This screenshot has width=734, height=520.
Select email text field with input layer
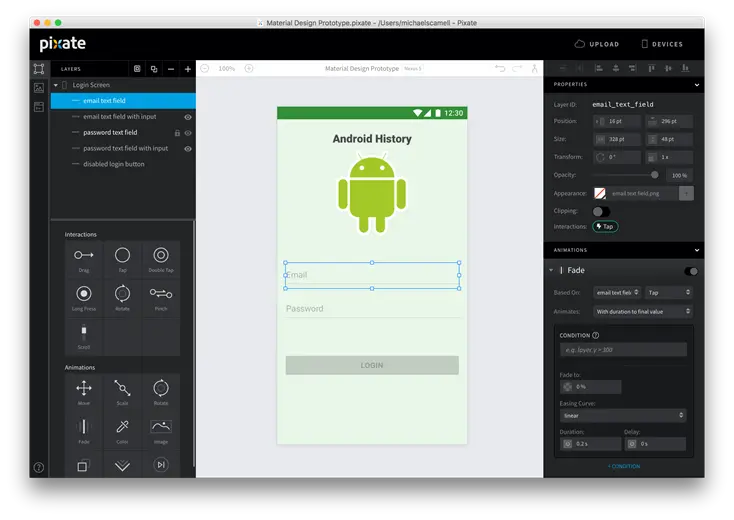click(123, 117)
